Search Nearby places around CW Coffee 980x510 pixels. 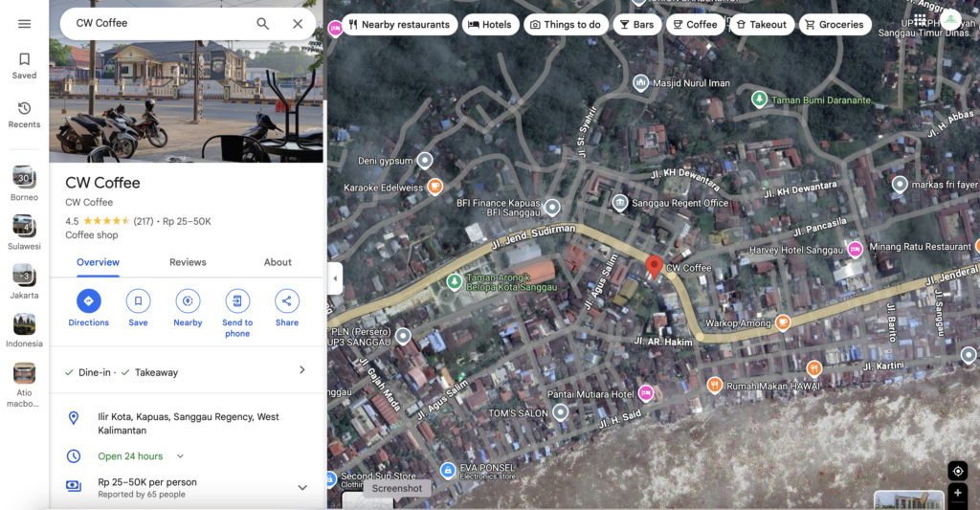[x=188, y=301]
